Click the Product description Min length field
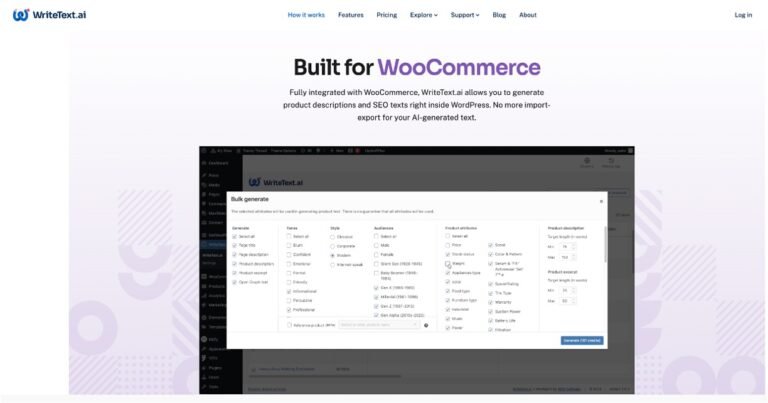768x403 pixels. 567,247
